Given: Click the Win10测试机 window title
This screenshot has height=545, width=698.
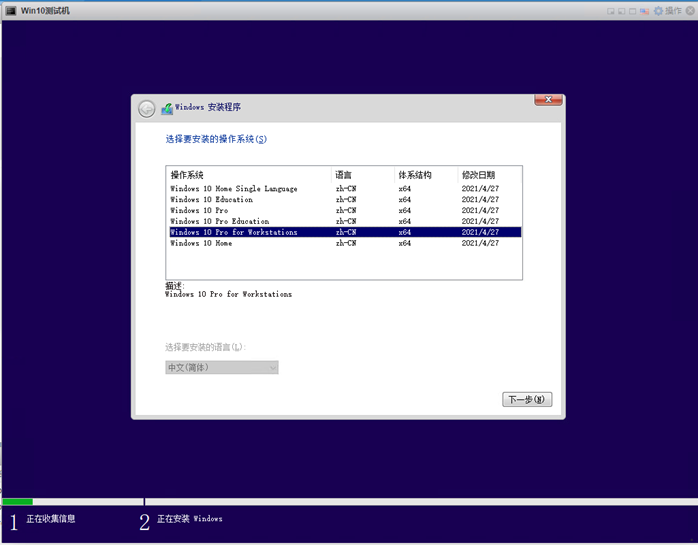Looking at the screenshot, I should pos(45,11).
